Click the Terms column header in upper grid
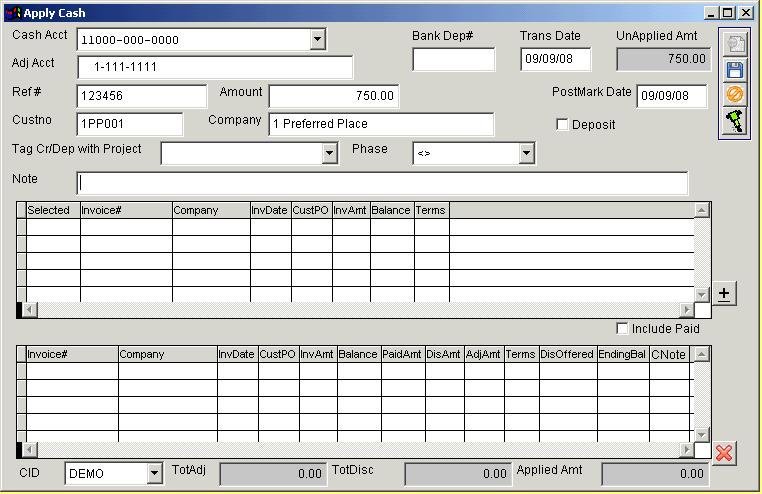762x494 pixels. pyautogui.click(x=431, y=210)
